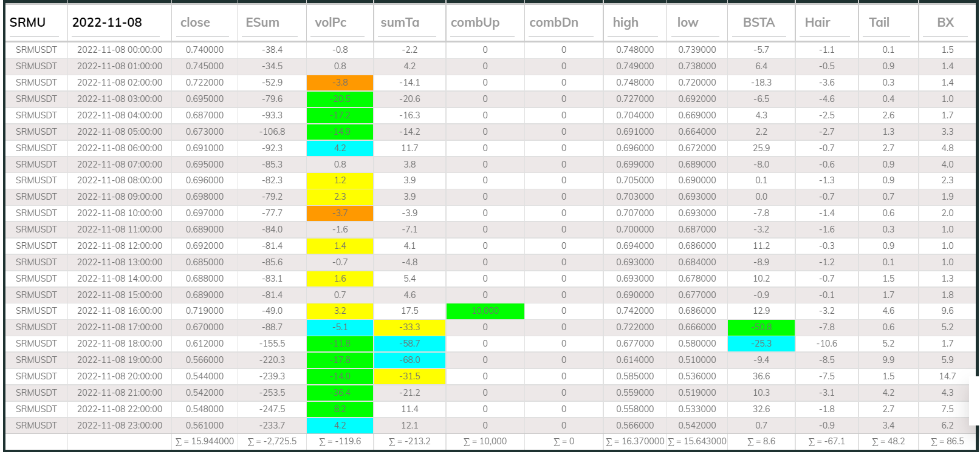Screen dimensions: 980x454
Task: Click the volPc total -119.6
Action: (340, 441)
